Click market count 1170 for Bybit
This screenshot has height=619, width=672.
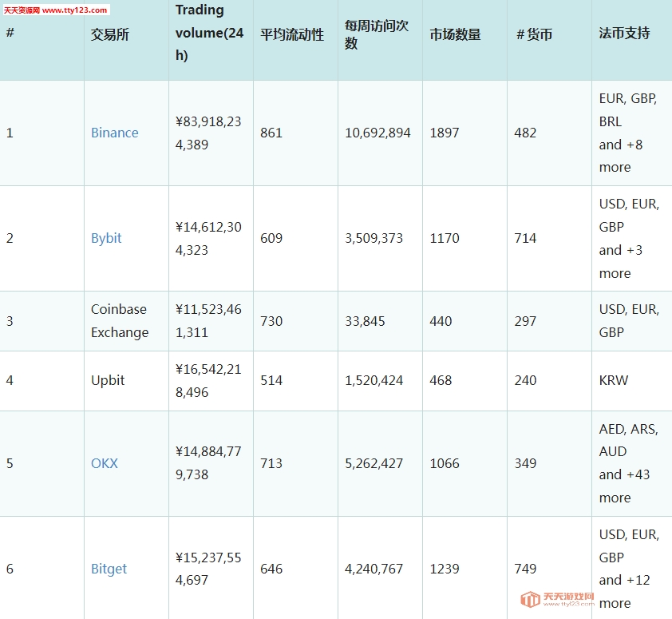pyautogui.click(x=445, y=238)
